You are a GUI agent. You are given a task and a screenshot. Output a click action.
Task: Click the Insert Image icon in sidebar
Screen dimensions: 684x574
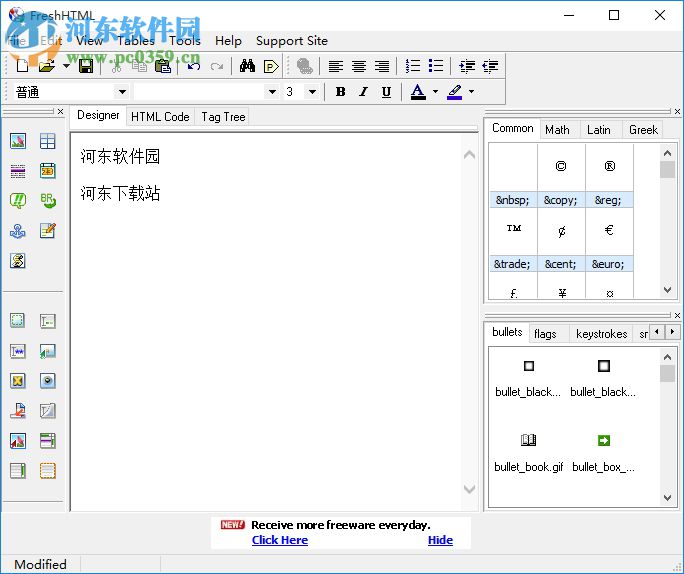pos(17,141)
